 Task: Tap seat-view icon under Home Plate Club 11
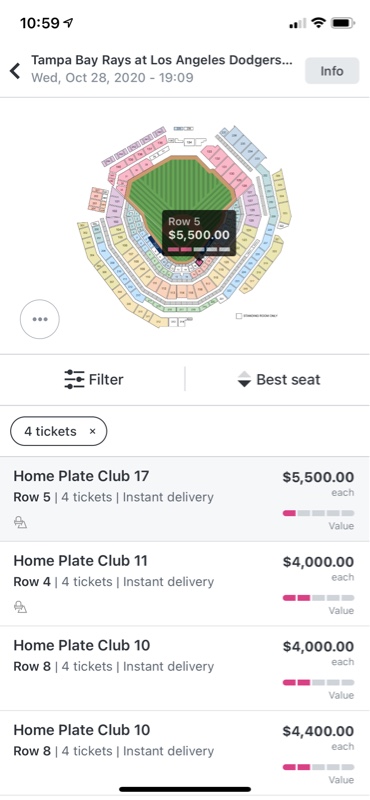pyautogui.click(x=20, y=607)
